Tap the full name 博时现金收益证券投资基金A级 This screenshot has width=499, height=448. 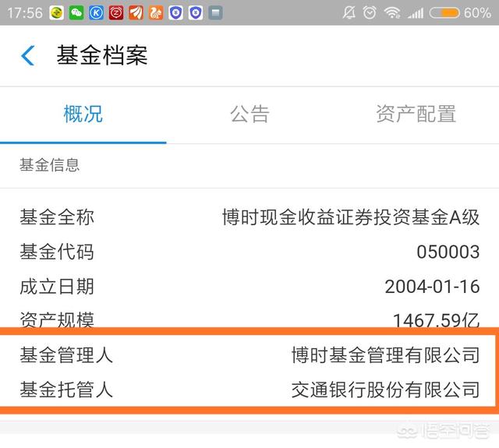[x=350, y=217]
